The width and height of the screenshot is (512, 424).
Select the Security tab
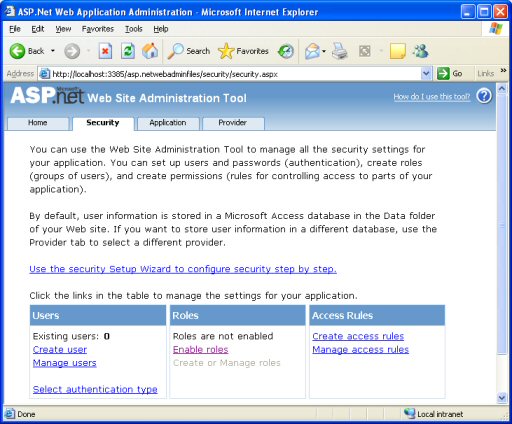tap(103, 123)
